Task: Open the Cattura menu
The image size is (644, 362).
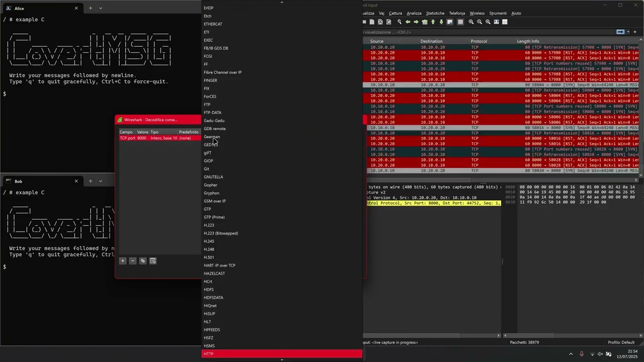Action: tap(395, 13)
